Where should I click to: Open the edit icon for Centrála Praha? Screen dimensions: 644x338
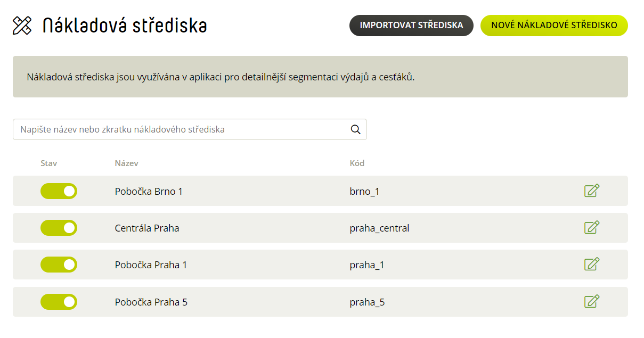(592, 227)
